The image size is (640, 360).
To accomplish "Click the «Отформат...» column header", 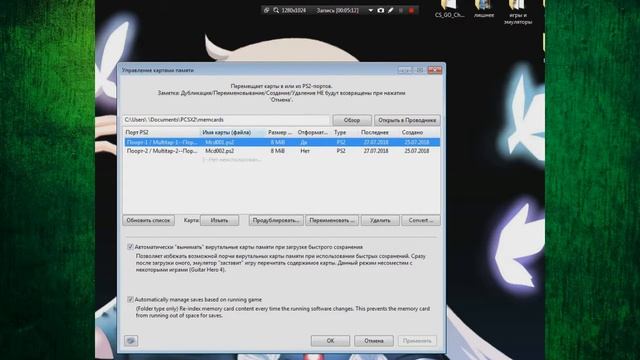I will (x=313, y=133).
